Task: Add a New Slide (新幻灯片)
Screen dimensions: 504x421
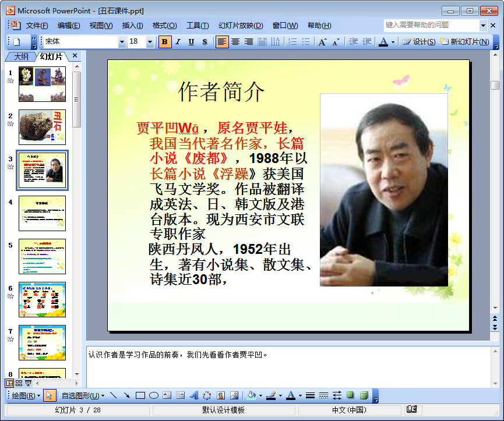Action: pos(464,42)
